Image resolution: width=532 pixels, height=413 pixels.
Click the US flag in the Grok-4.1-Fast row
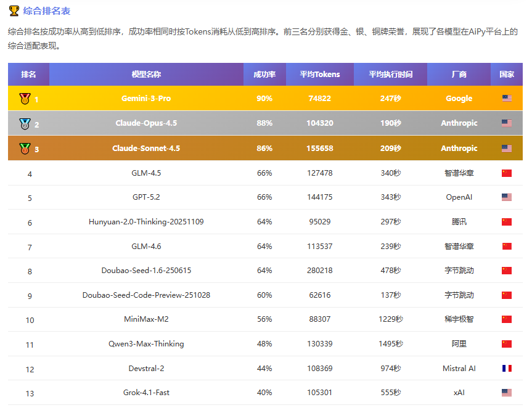[x=507, y=393]
